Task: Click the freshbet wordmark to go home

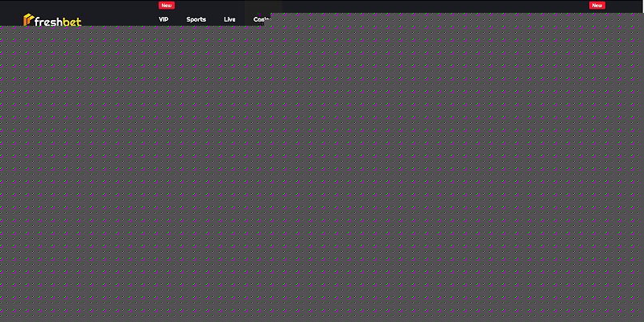Action: [x=57, y=21]
